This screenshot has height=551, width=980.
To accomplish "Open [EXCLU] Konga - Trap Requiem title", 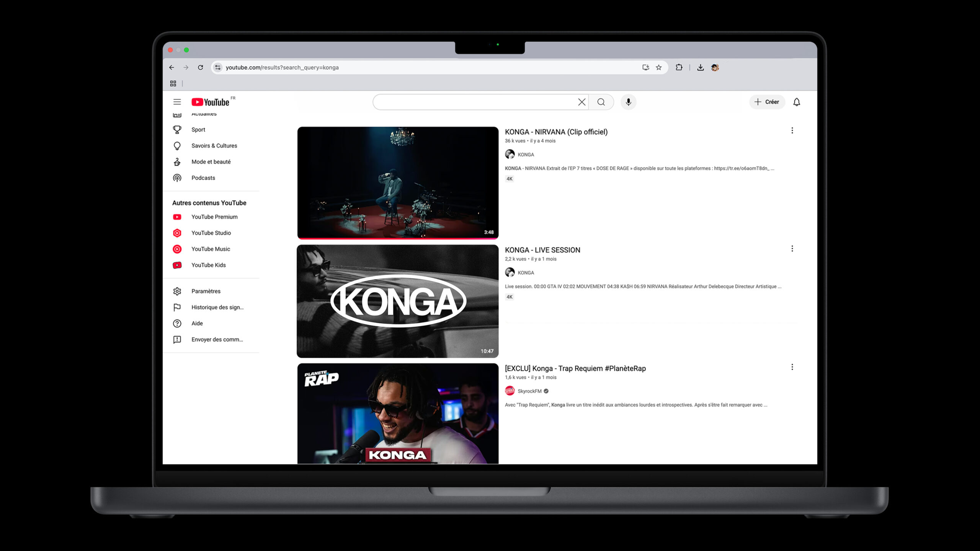I will (575, 368).
